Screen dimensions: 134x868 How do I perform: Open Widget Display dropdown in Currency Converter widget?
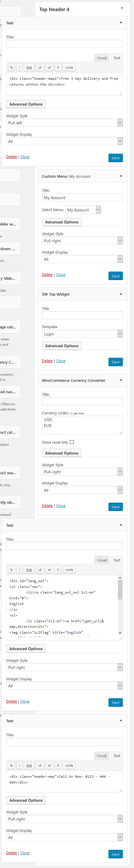pyautogui.click(x=82, y=490)
